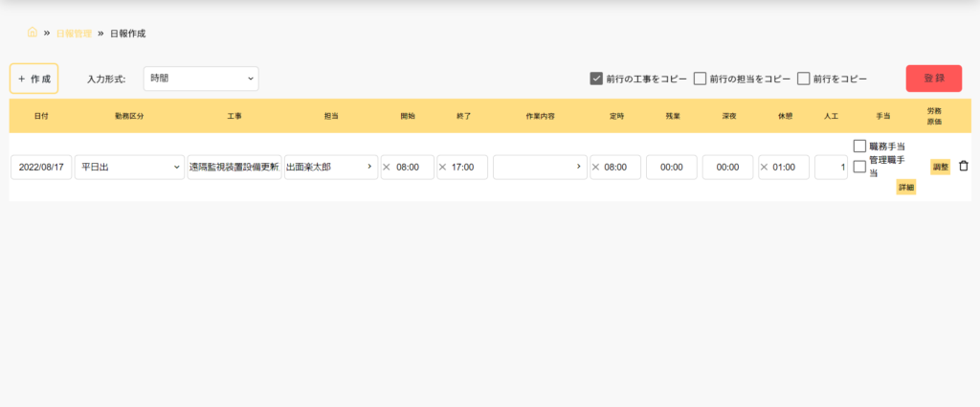This screenshot has width=980, height=407.
Task: Click the 勤務区分 column header
Action: coord(129,116)
